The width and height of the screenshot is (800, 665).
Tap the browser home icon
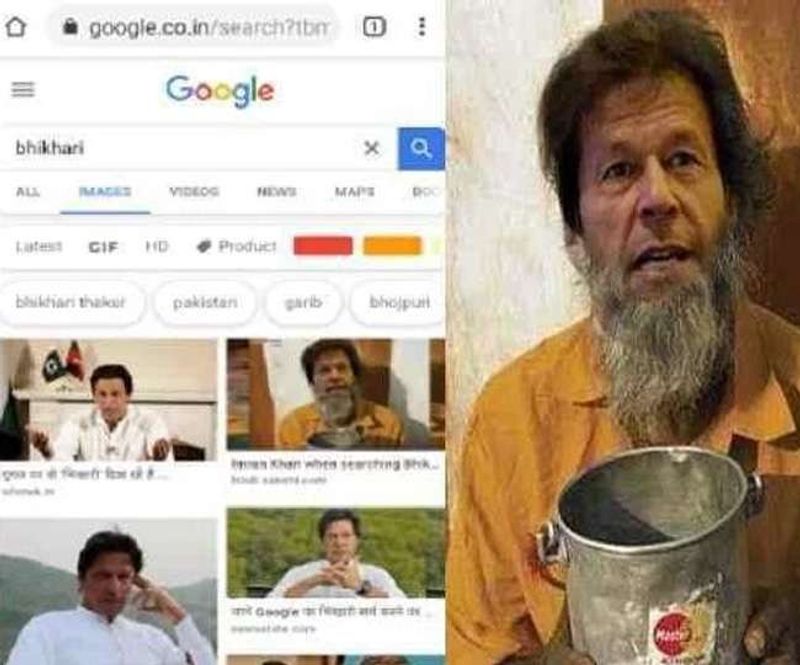15,27
